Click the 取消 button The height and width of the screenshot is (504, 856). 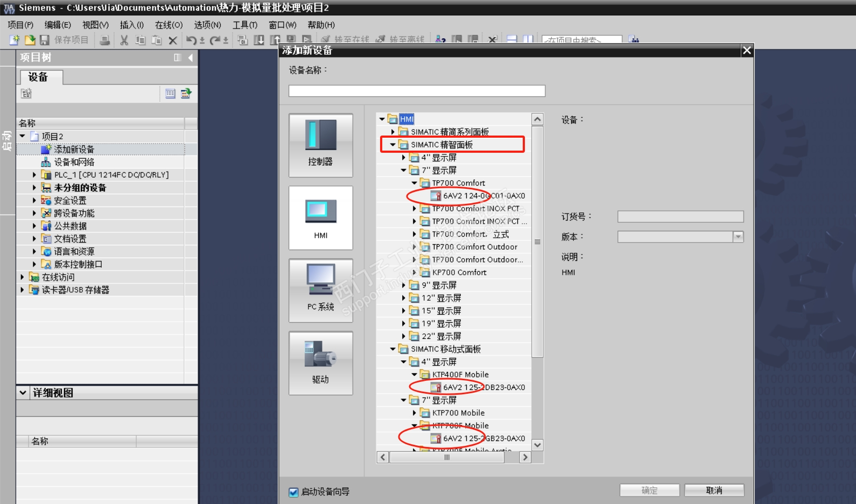click(x=714, y=491)
